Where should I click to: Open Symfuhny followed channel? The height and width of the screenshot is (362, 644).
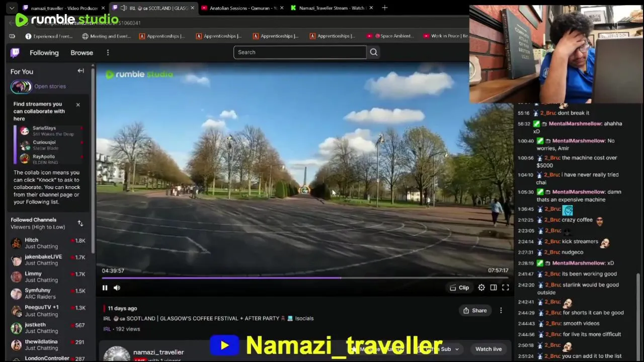pyautogui.click(x=48, y=294)
